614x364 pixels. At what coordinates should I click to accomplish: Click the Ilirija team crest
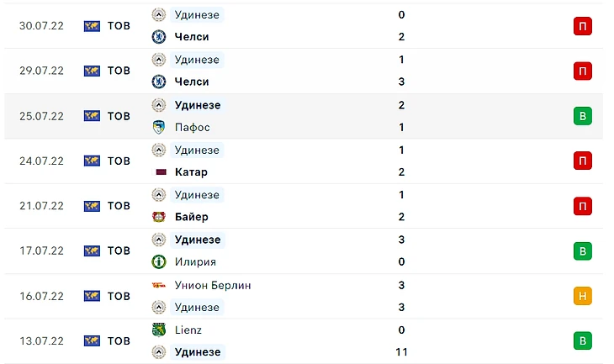(x=158, y=262)
